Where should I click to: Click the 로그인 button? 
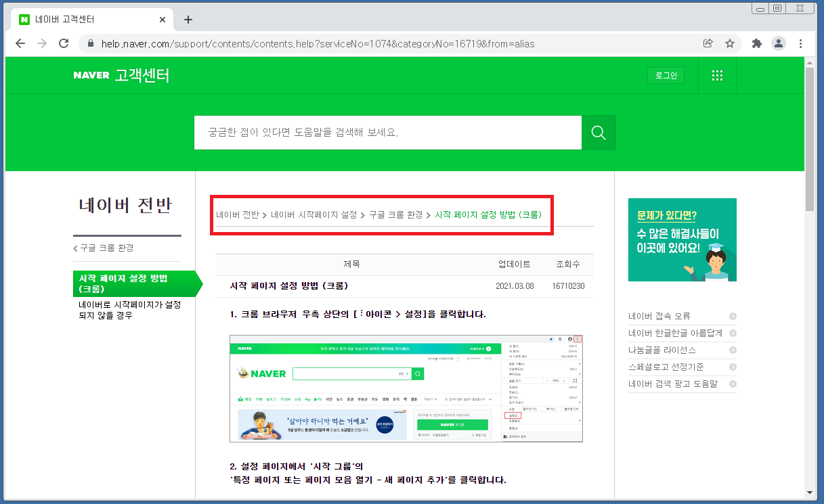pos(666,76)
